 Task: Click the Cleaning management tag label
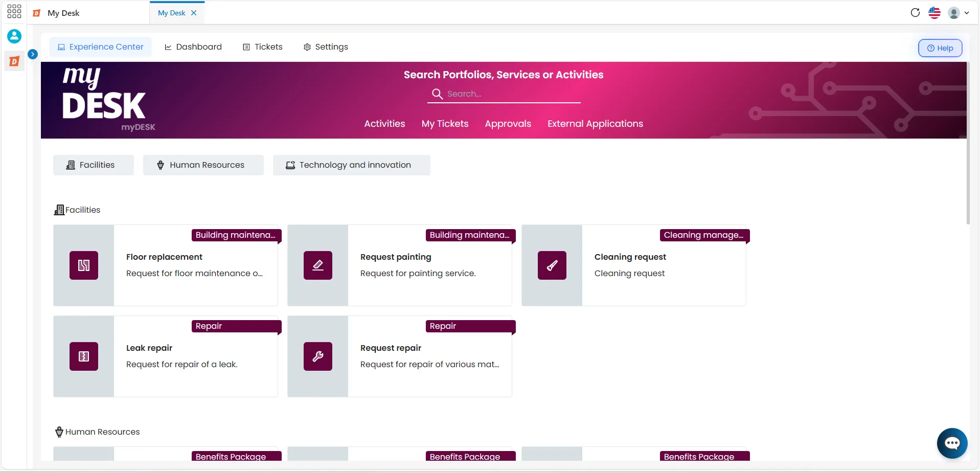(704, 235)
